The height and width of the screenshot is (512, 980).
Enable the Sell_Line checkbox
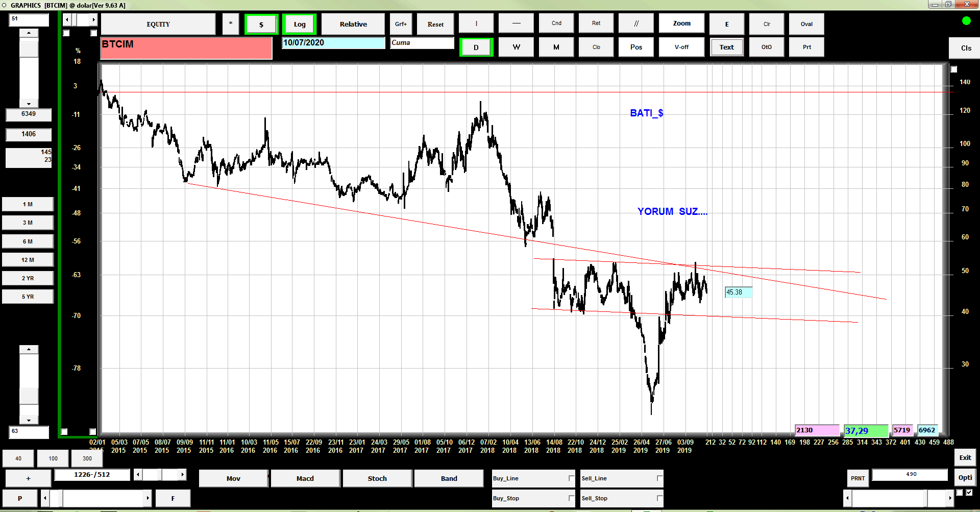coord(659,478)
